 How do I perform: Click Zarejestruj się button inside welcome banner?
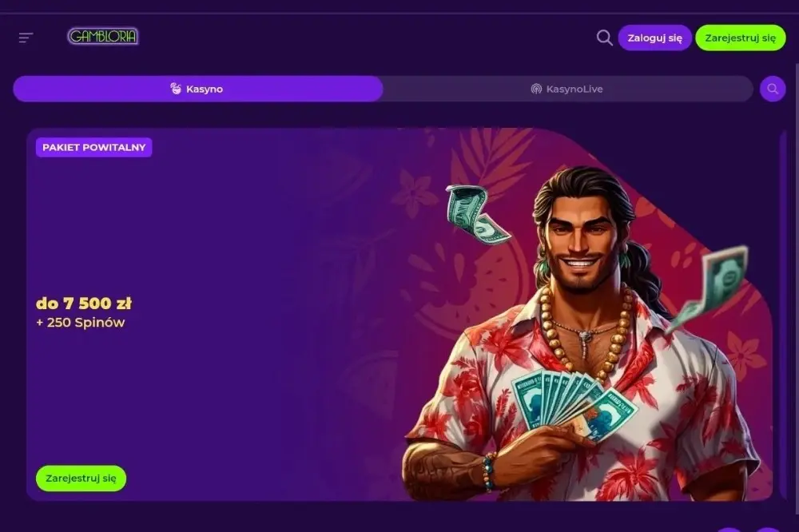pyautogui.click(x=81, y=478)
